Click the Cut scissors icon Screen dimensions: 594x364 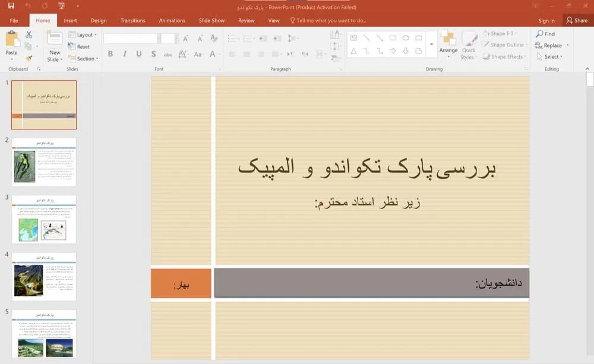click(29, 35)
